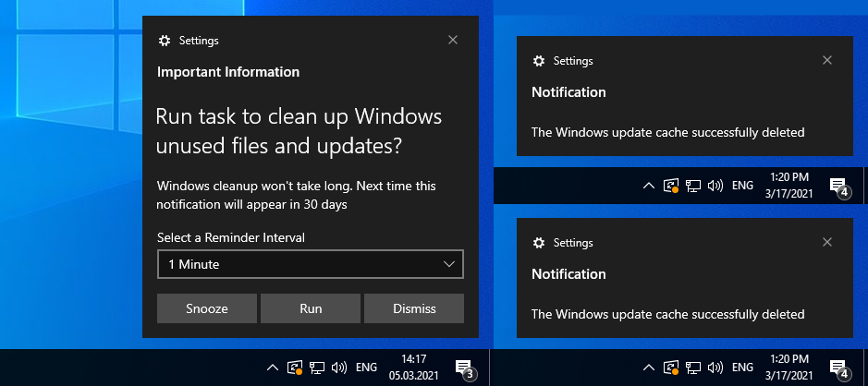This screenshot has width=868, height=386.
Task: Open Action Center badge 4 in the bottom taskbar
Action: click(840, 368)
